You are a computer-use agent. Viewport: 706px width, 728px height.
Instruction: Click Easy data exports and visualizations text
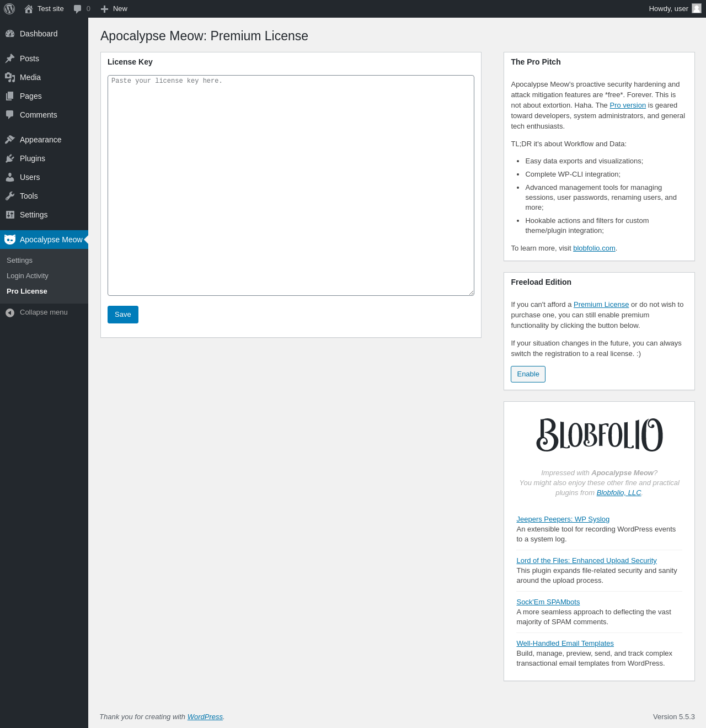pyautogui.click(x=584, y=161)
